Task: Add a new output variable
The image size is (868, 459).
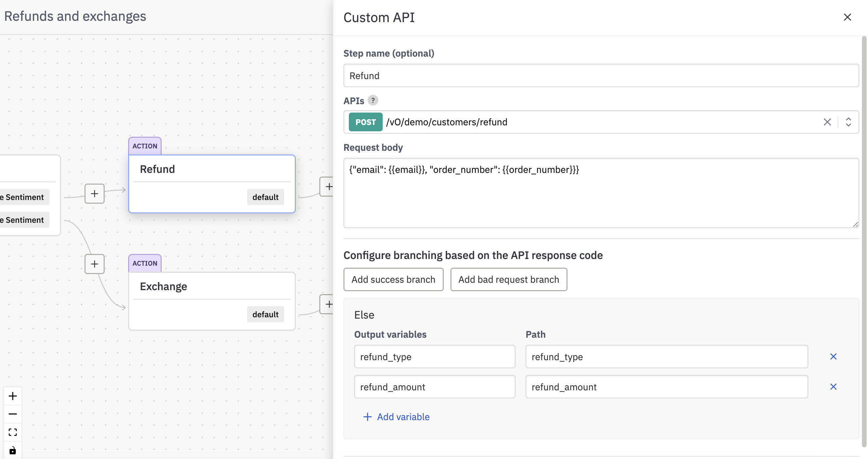Action: coord(396,416)
